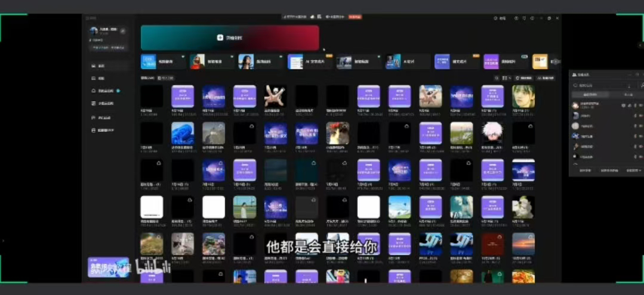Image resolution: width=644 pixels, height=295 pixels.
Task: Switch to the second tab in participants panel
Action: click(628, 95)
